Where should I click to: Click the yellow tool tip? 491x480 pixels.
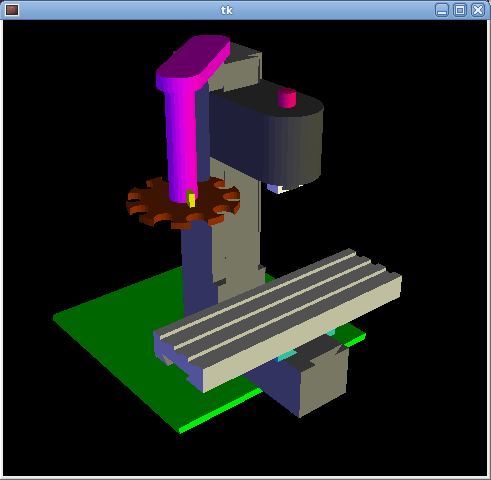tap(191, 199)
